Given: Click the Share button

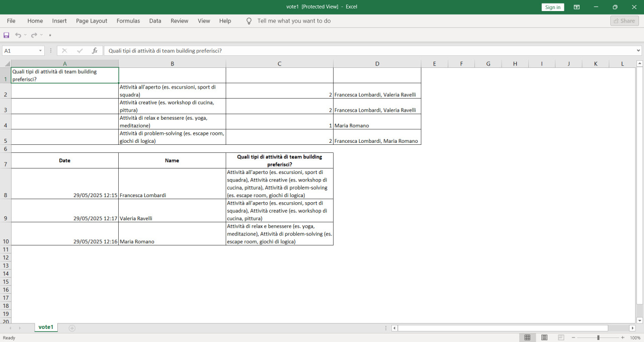Looking at the screenshot, I should point(624,21).
